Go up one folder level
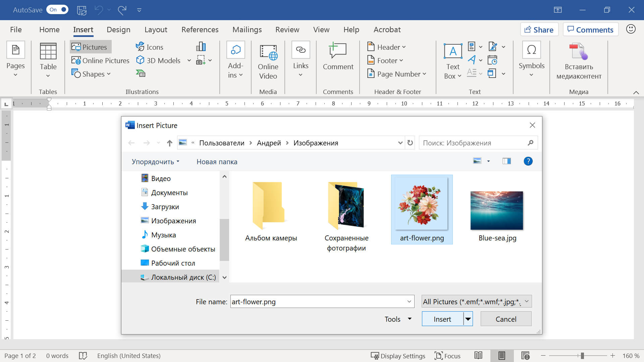The height and width of the screenshot is (362, 644). click(169, 143)
